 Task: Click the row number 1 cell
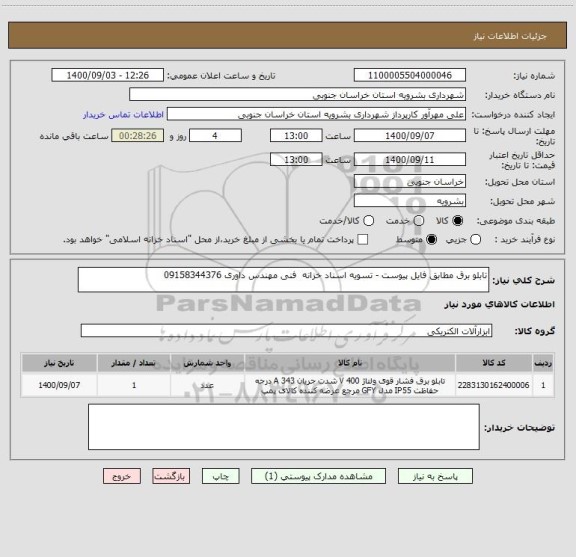pyautogui.click(x=543, y=385)
